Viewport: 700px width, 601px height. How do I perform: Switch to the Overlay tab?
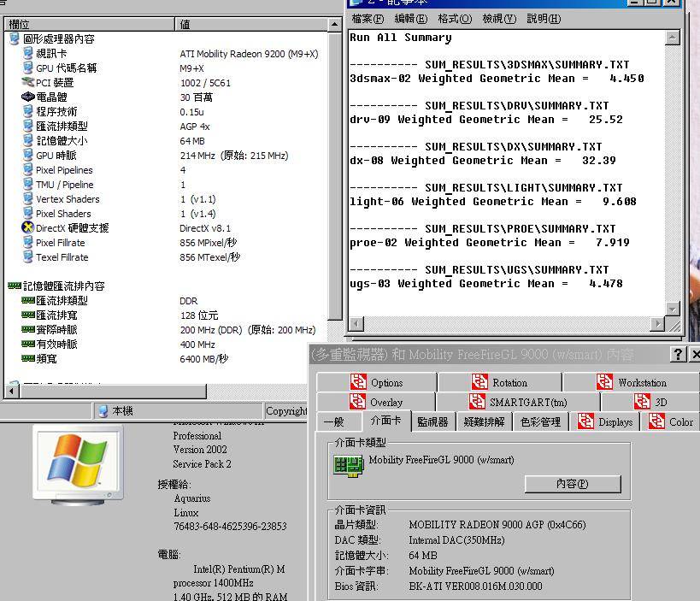click(x=376, y=402)
